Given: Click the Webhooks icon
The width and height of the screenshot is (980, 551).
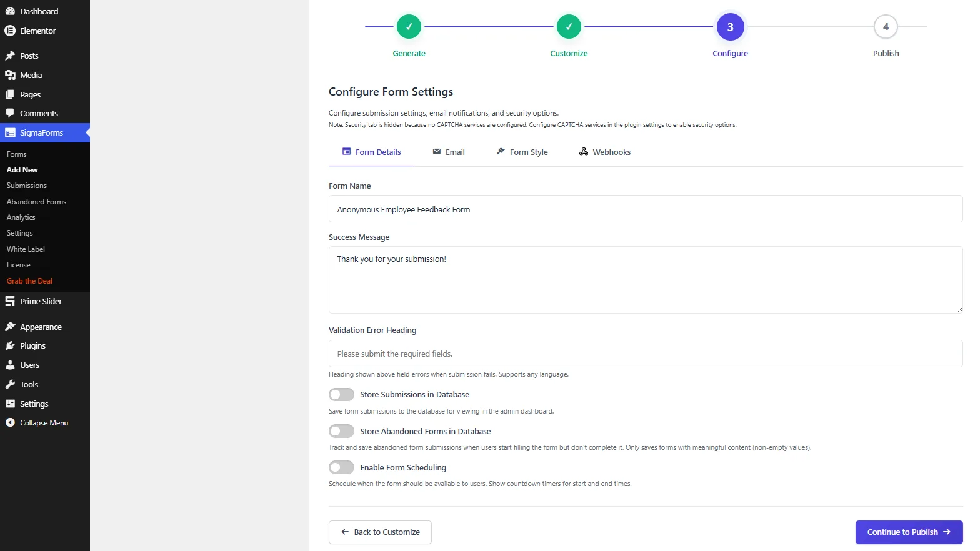Looking at the screenshot, I should pyautogui.click(x=584, y=152).
